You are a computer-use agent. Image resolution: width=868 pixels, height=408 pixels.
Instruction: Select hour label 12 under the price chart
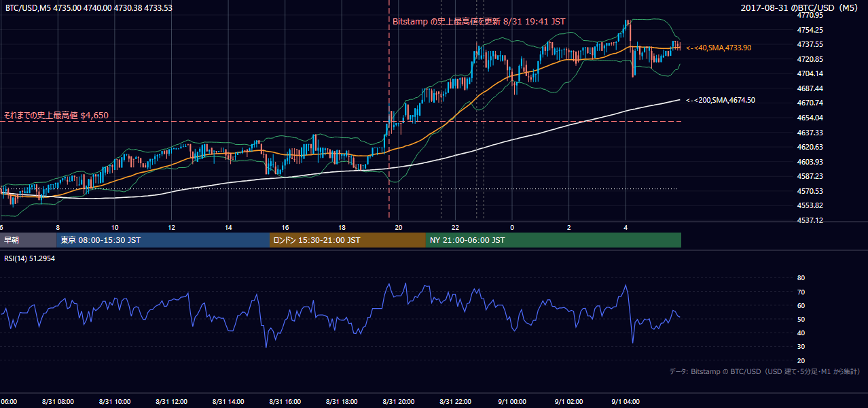172,227
